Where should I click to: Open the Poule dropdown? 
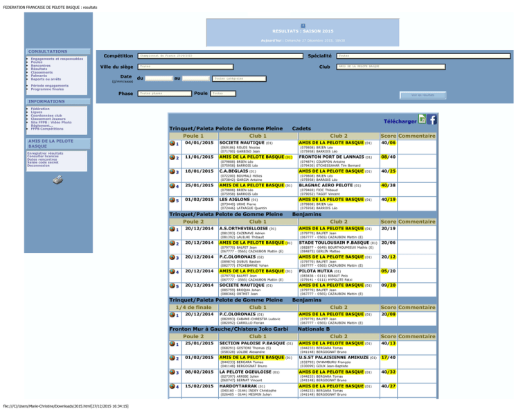pyautogui.click(x=223, y=94)
